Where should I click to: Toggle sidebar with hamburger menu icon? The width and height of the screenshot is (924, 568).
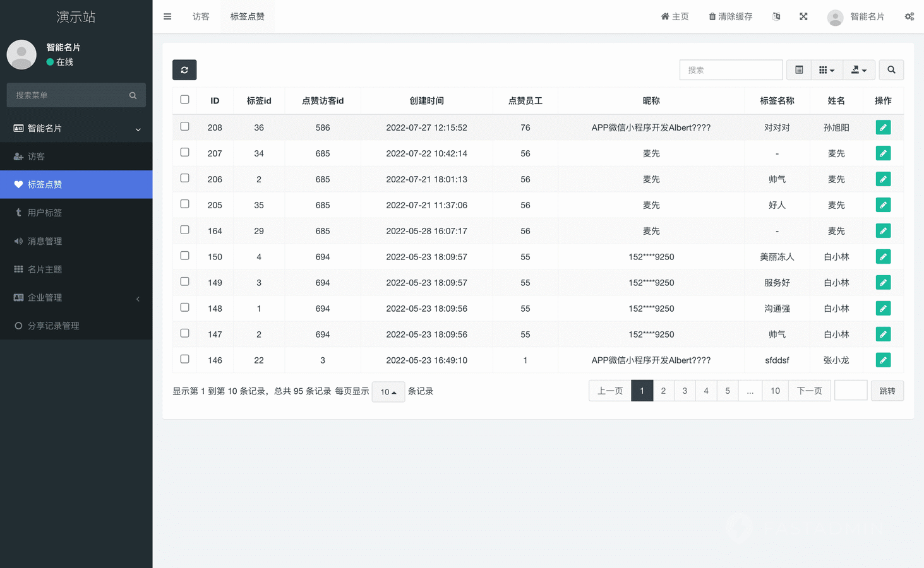point(167,16)
